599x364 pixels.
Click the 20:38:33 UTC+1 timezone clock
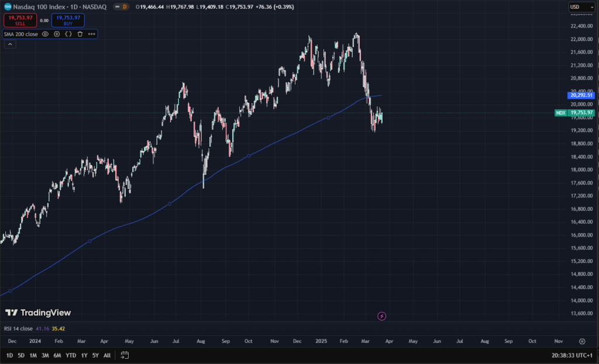[x=572, y=355]
